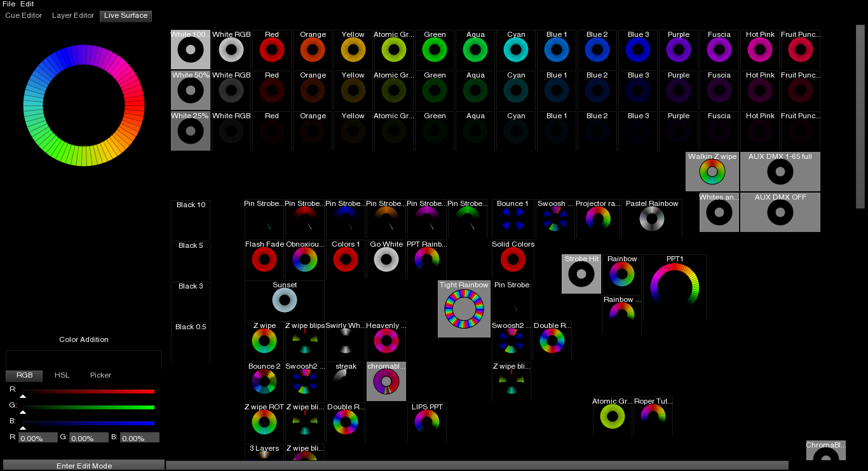Click the blue B channel slider
868x471 pixels.
89,423
